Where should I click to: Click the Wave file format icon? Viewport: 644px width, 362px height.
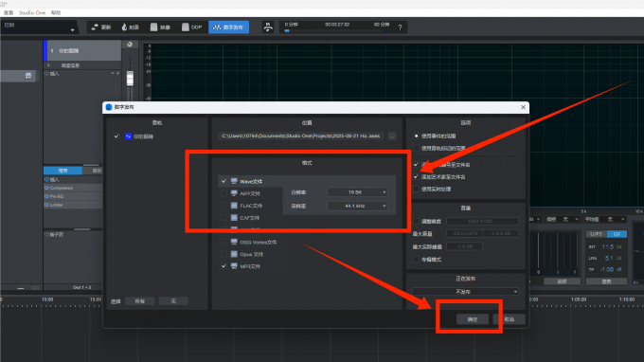point(234,181)
